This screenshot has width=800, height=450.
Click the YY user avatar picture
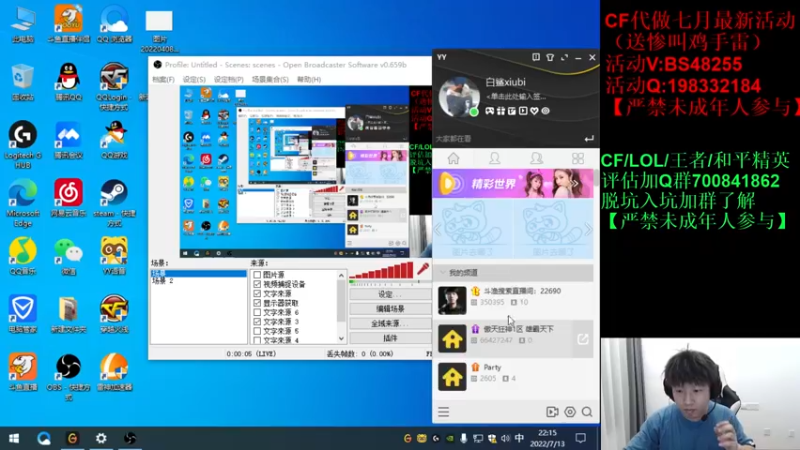pos(459,97)
